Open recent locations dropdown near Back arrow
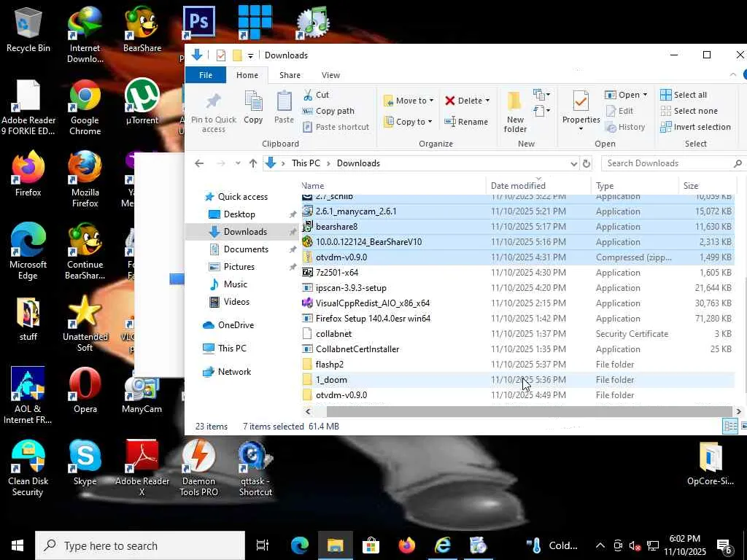747x560 pixels. coord(238,163)
